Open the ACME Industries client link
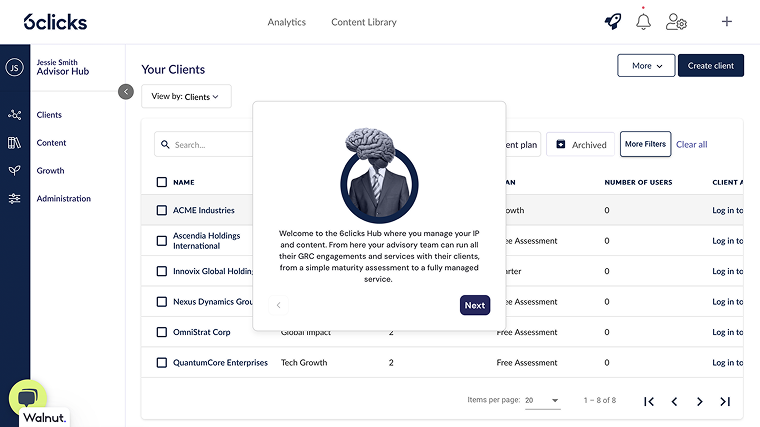The height and width of the screenshot is (427, 760). pos(204,210)
